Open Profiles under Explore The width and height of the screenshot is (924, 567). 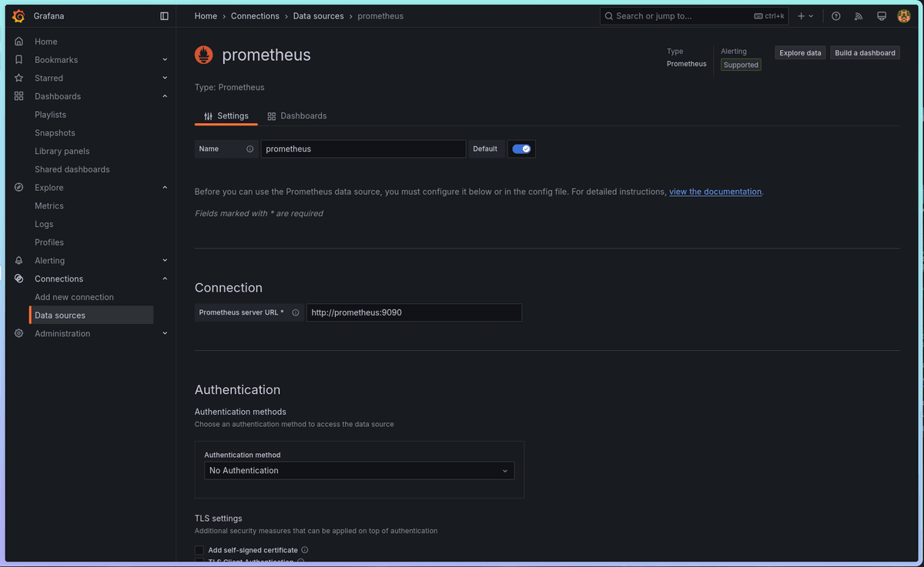[x=49, y=242]
